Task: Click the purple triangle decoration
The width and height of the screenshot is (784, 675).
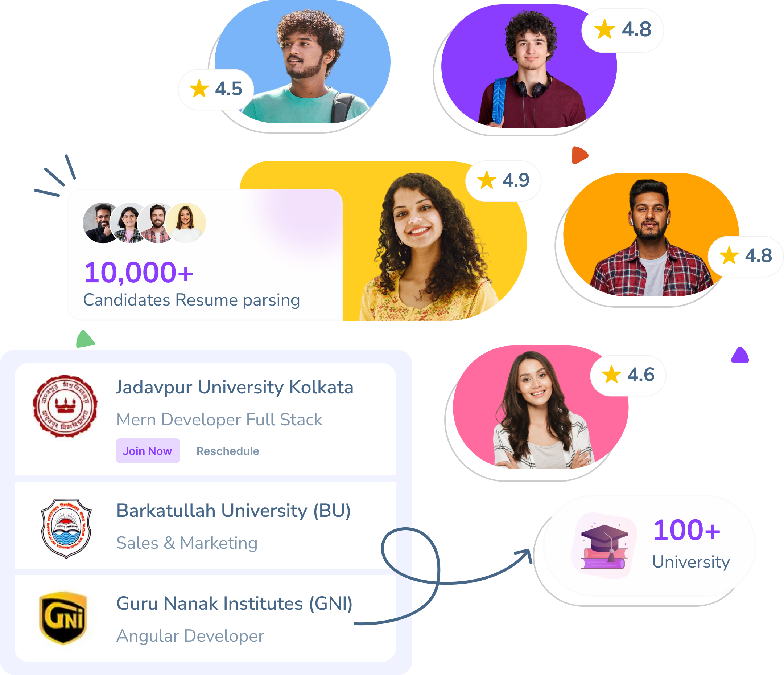Action: [740, 355]
